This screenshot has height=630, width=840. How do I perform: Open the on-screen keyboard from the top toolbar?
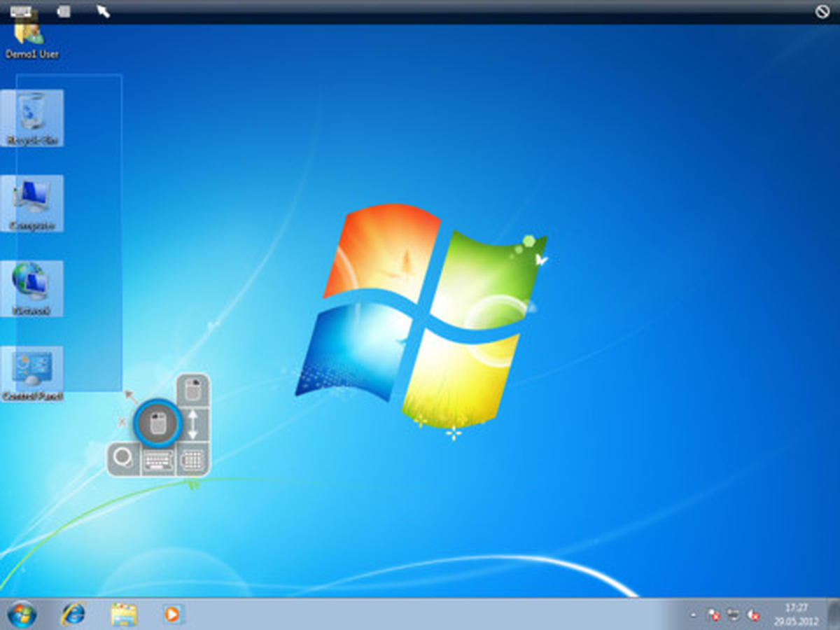point(21,10)
